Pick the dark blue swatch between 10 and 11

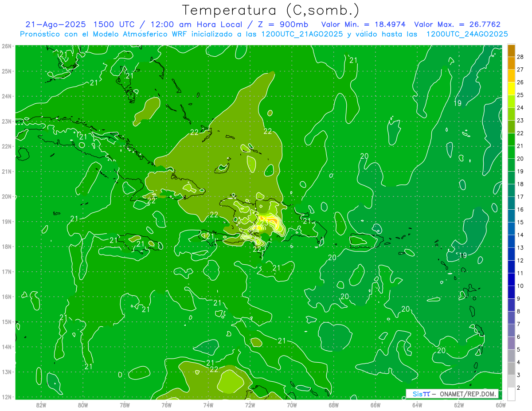(x=511, y=279)
